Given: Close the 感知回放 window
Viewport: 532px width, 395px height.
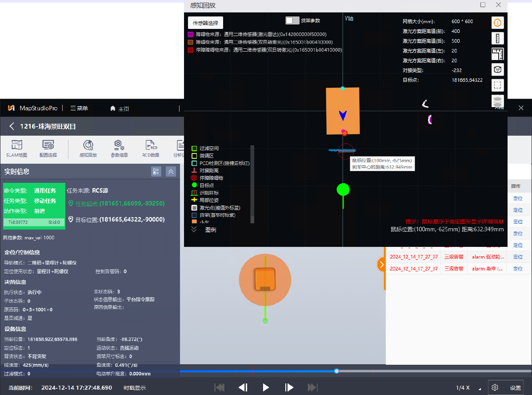Looking at the screenshot, I should [498, 5].
